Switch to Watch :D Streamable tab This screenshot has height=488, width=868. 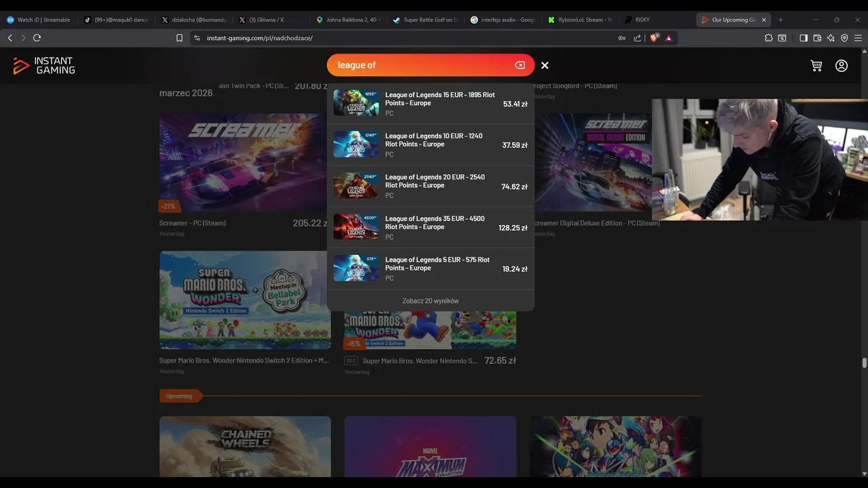[x=40, y=20]
